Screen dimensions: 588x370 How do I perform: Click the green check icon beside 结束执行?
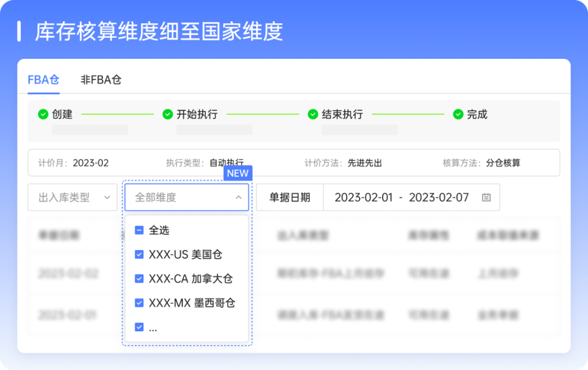pos(314,114)
